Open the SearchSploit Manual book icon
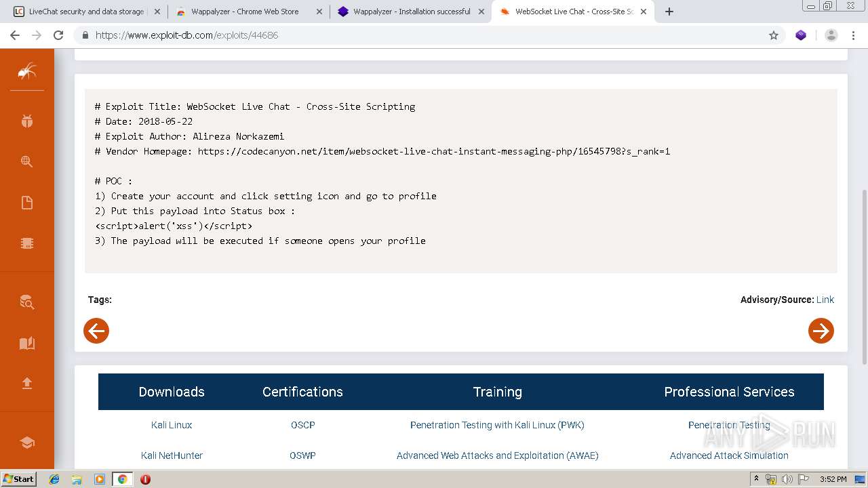 [27, 343]
